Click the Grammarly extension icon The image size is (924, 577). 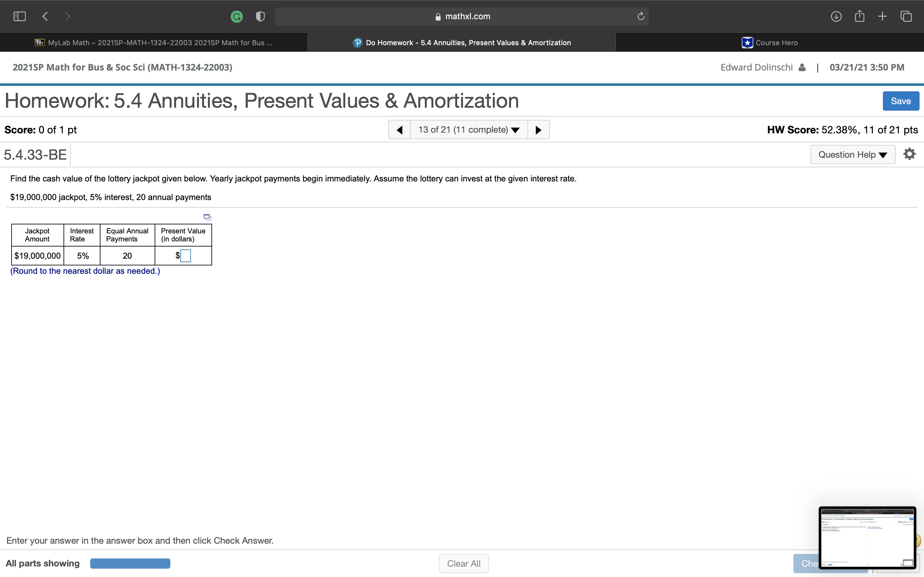point(237,16)
